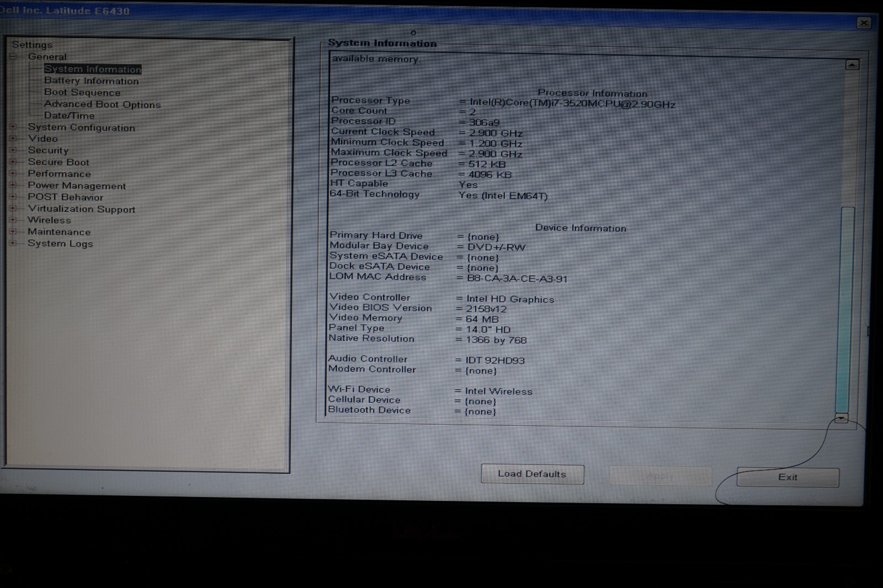This screenshot has height=588, width=883.
Task: Collapse the General tree node
Action: pyautogui.click(x=13, y=57)
